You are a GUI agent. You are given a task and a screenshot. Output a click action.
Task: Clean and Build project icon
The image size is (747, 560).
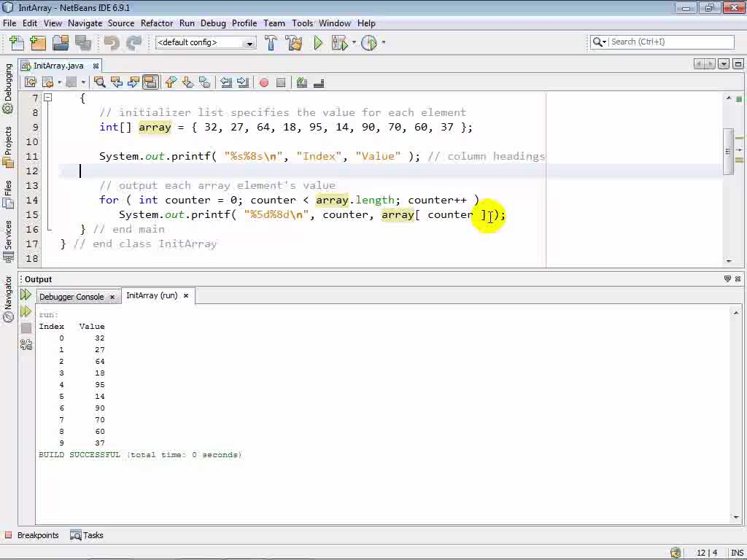pos(294,43)
